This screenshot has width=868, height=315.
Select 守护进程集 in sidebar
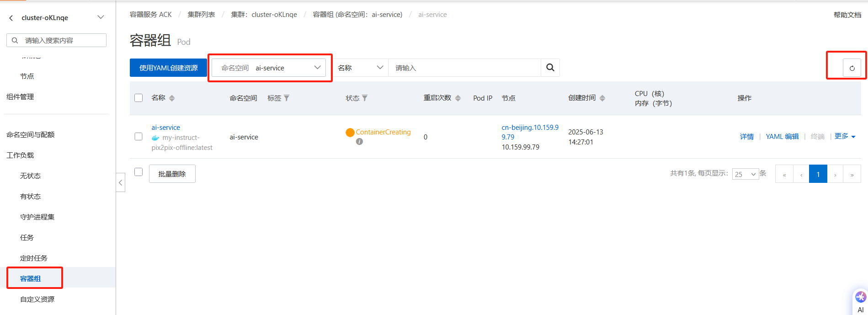click(x=37, y=217)
